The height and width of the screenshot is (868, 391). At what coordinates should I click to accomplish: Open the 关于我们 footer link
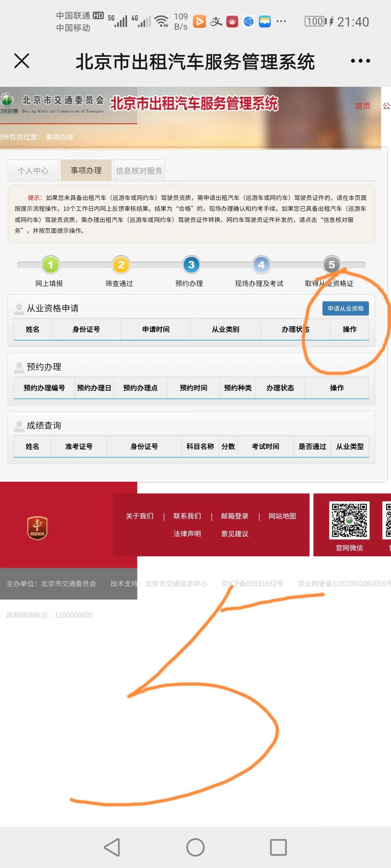[x=139, y=516]
